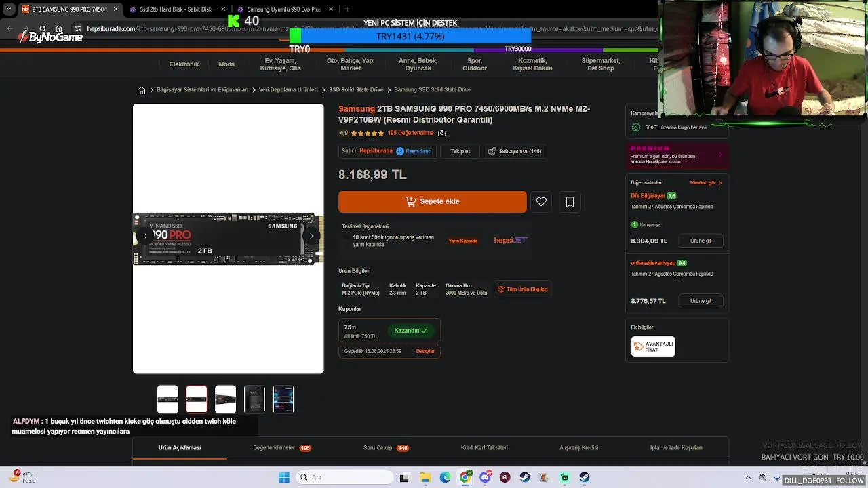Open the 'Süpermarket, Pet Shop' category
Viewport: 868px width, 488px height.
(601, 64)
